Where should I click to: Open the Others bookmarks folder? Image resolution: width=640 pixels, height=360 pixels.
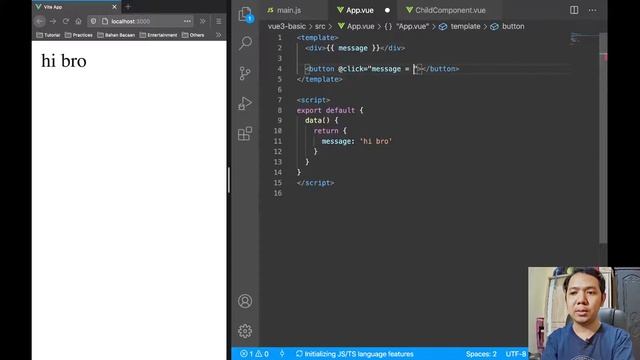(193, 35)
